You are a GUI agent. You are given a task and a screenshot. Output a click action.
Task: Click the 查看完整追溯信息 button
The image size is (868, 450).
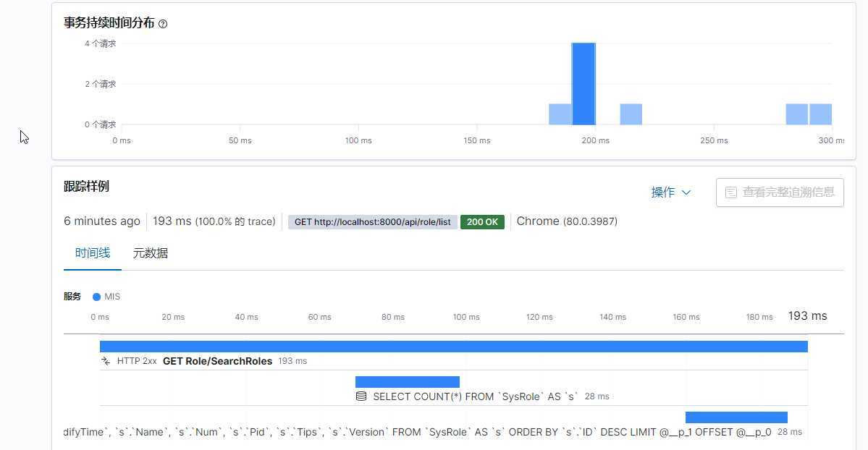tap(780, 192)
